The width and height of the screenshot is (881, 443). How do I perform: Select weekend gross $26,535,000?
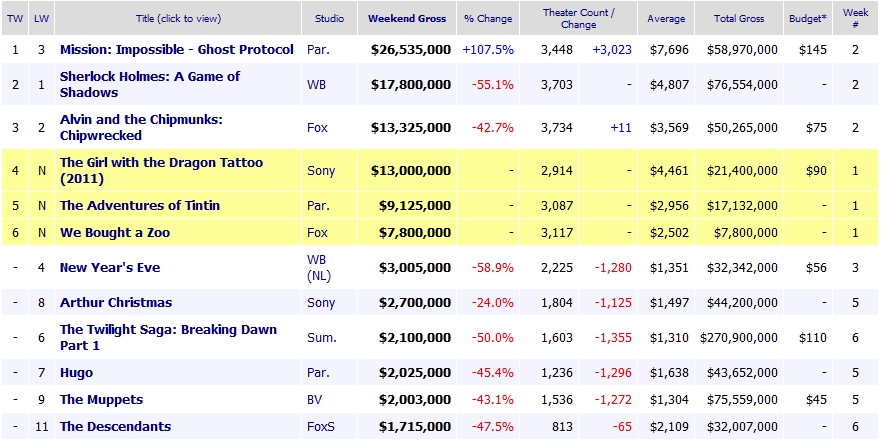click(411, 49)
